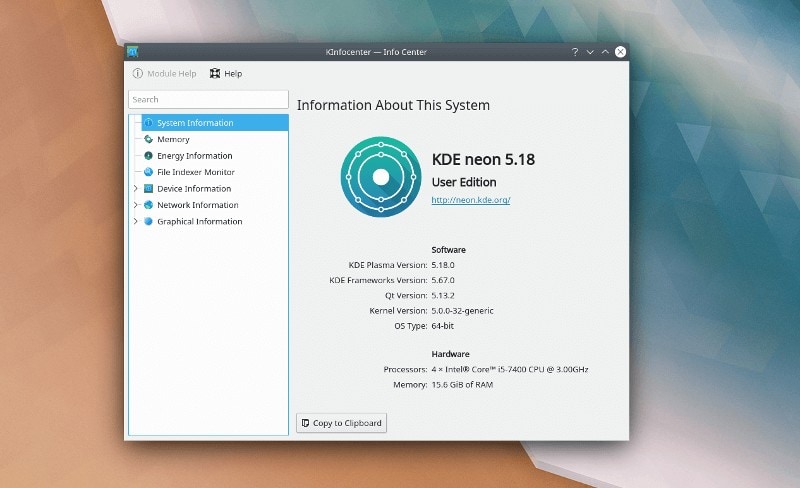Click the Information About This System heading
800x488 pixels.
pyautogui.click(x=393, y=105)
